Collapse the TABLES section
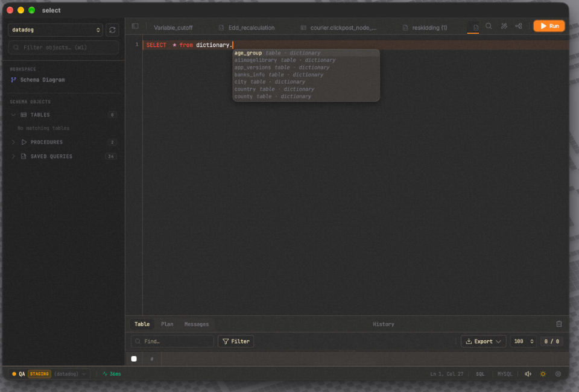The image size is (579, 392). pos(13,115)
